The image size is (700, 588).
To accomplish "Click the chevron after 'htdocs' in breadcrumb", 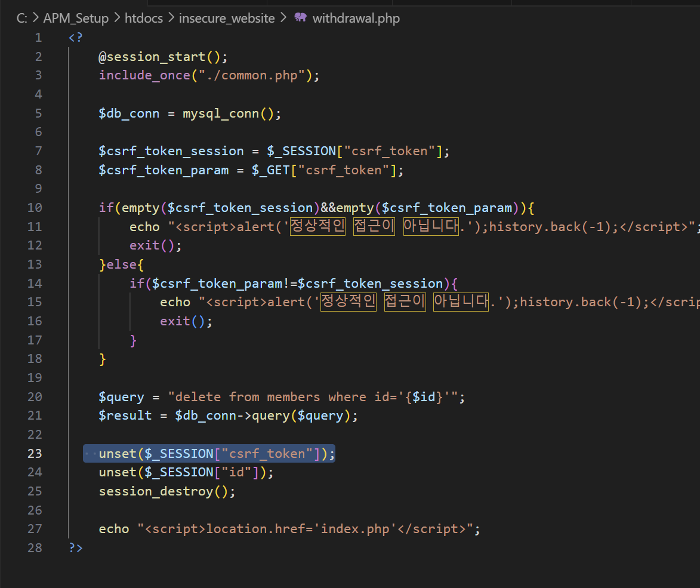I will pyautogui.click(x=171, y=18).
